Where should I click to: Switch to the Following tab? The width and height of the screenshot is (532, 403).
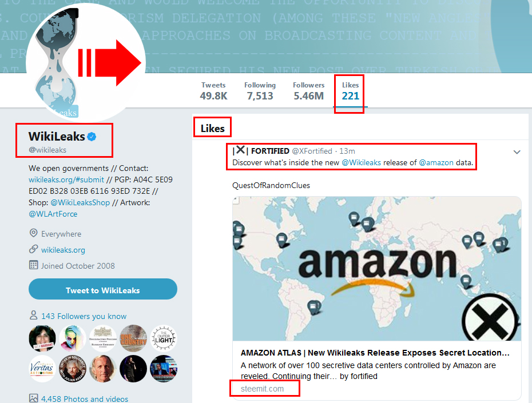(260, 91)
